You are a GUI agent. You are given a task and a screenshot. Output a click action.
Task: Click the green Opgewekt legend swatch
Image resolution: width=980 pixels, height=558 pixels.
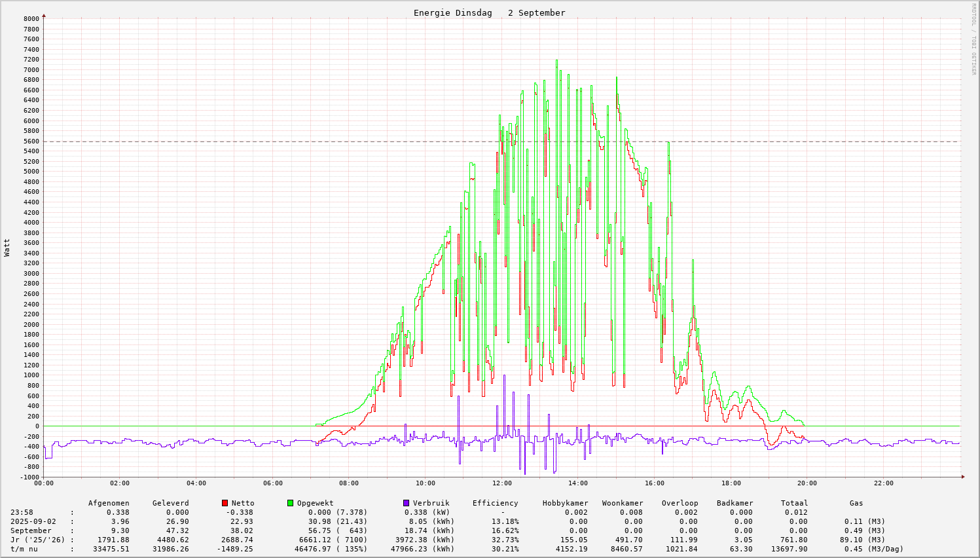click(x=290, y=503)
